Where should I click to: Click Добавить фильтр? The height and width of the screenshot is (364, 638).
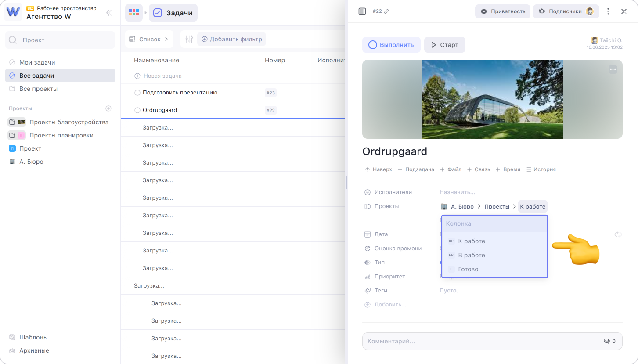(231, 39)
